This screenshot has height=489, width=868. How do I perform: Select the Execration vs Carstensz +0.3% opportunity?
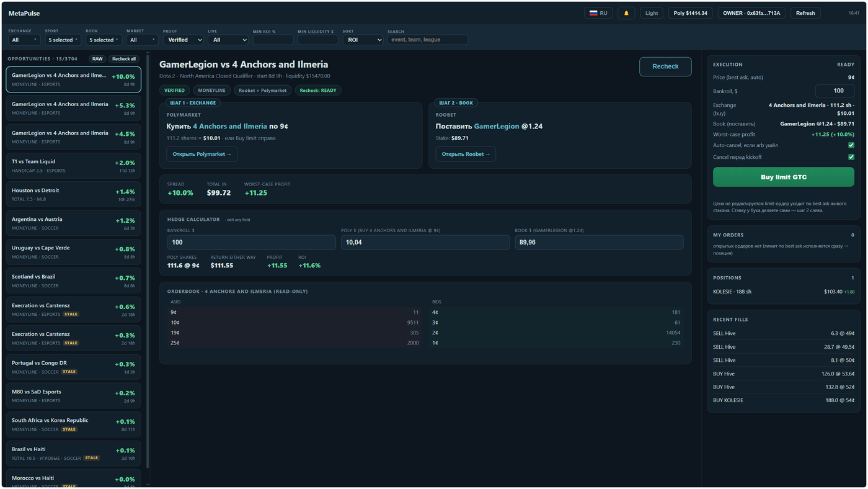click(74, 338)
